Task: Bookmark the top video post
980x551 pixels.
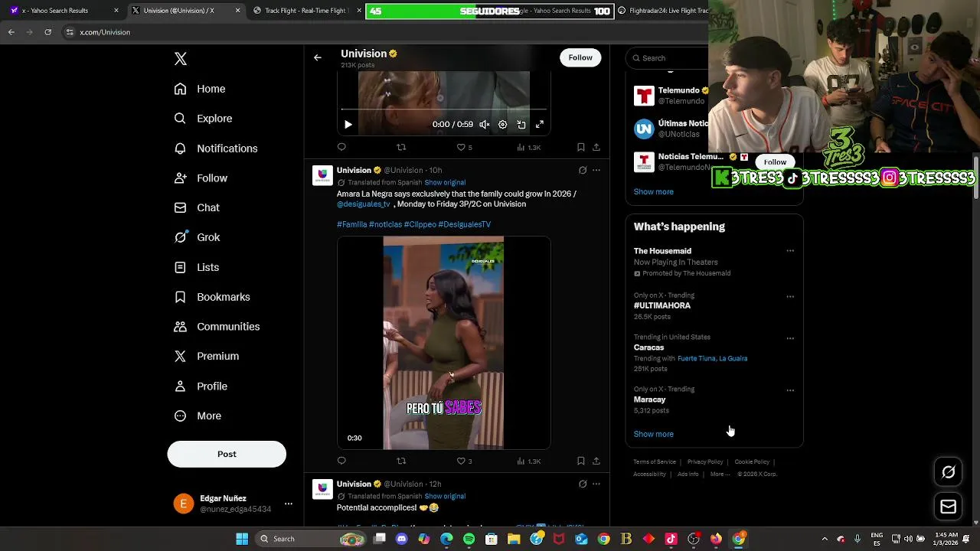Action: (580, 147)
